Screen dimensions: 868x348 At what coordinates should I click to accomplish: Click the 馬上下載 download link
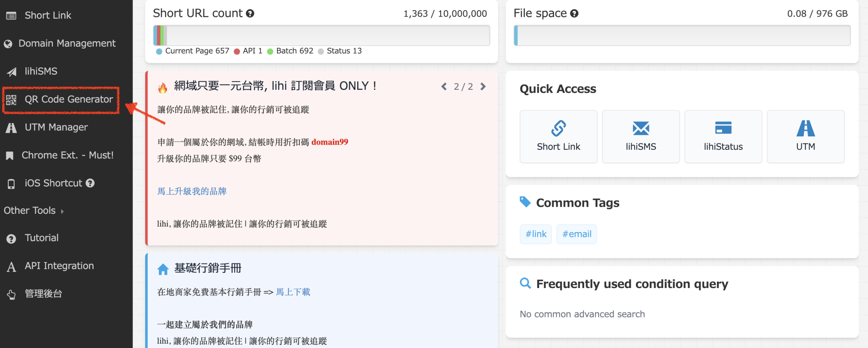(x=293, y=292)
